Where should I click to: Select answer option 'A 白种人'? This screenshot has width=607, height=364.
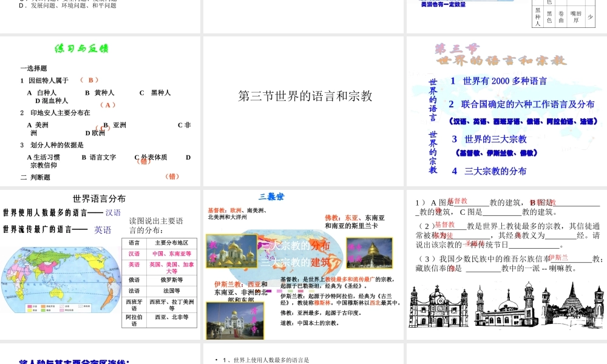click(42, 93)
